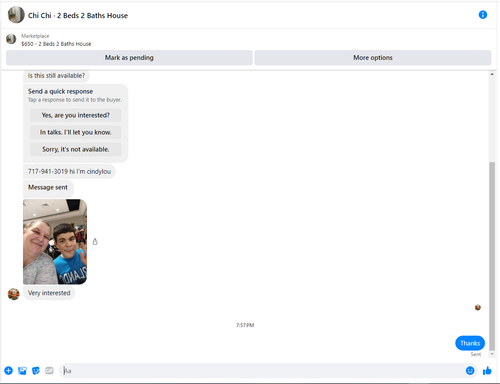Choose a sticker icon
500x384 pixels.
click(x=36, y=371)
